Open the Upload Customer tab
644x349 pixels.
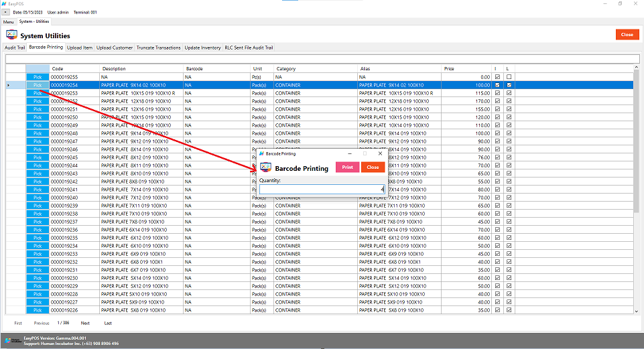coord(115,48)
